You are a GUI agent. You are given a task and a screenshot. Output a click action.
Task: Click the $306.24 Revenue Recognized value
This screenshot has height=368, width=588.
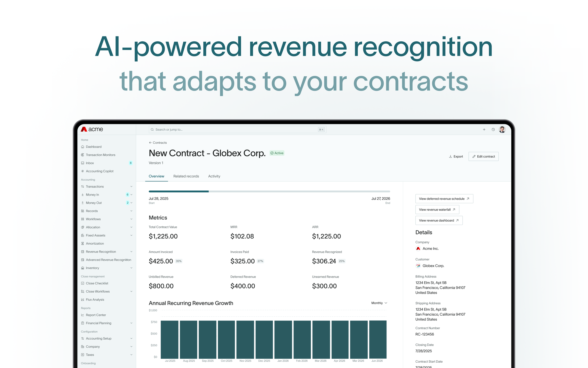tap(324, 261)
